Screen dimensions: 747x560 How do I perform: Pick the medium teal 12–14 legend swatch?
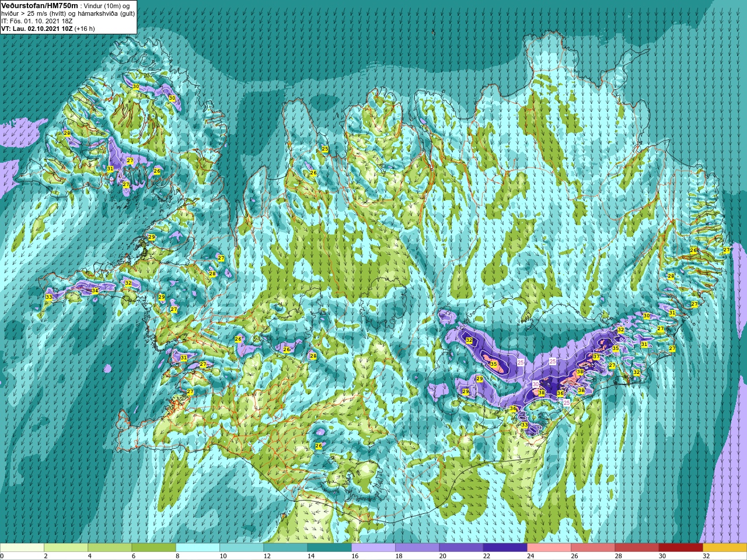click(x=285, y=548)
